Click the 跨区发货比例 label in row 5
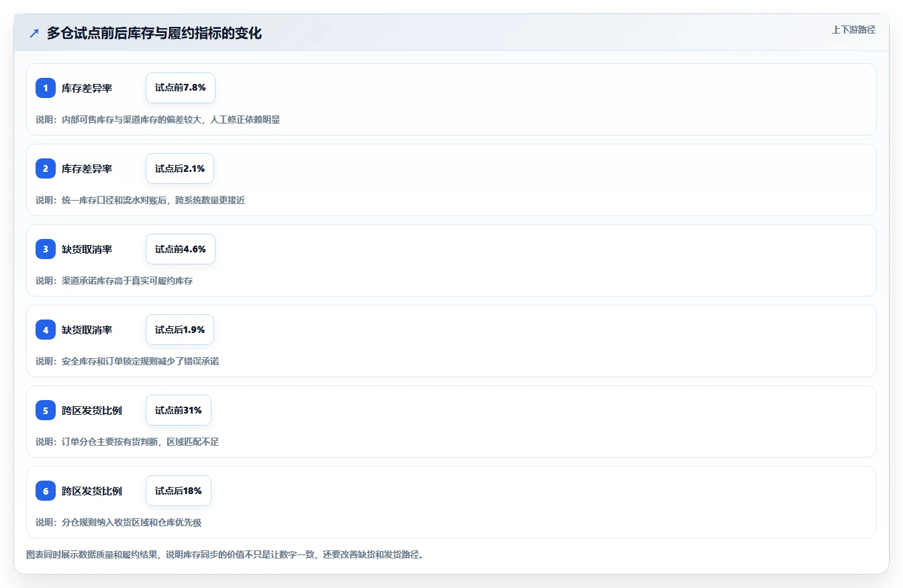903x588 pixels. pos(92,410)
